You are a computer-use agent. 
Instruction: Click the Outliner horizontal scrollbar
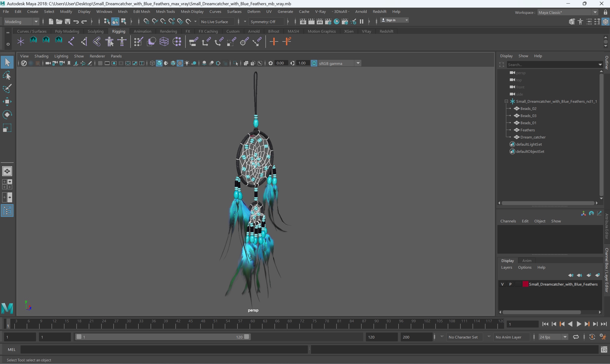548,203
